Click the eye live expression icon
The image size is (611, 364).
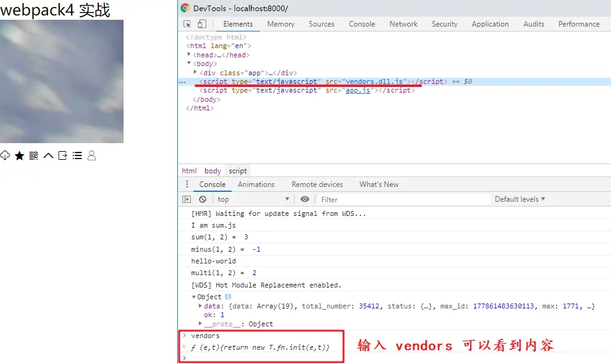(x=305, y=199)
